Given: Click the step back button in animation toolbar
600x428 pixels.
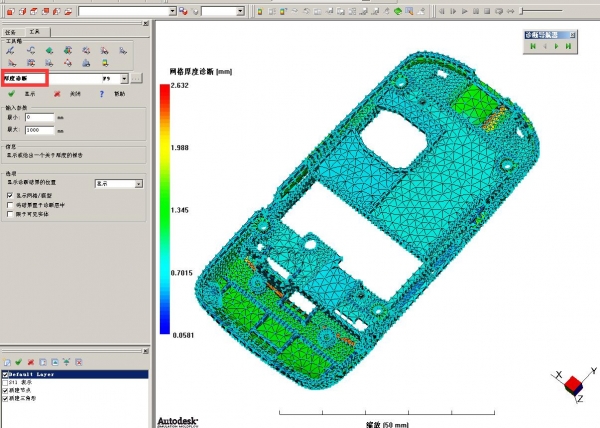Looking at the screenshot, I should [442, 11].
